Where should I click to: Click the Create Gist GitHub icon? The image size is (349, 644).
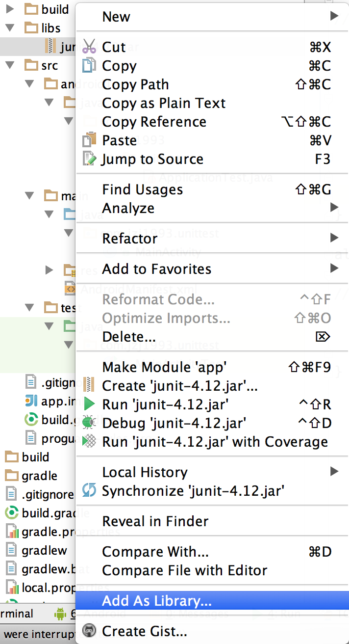89,631
